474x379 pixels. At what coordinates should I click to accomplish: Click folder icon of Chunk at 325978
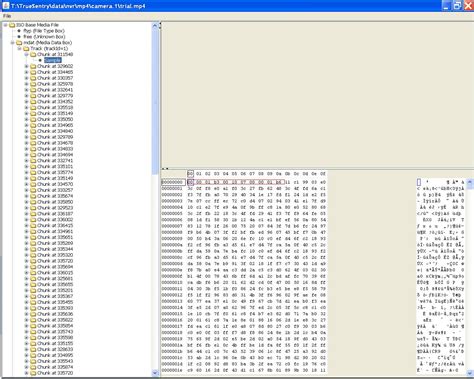(x=33, y=84)
